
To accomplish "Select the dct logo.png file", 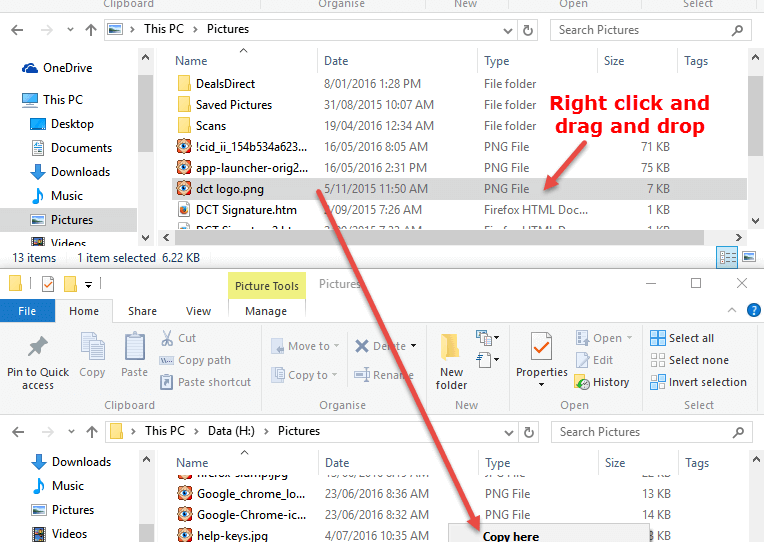I will 459,189.
